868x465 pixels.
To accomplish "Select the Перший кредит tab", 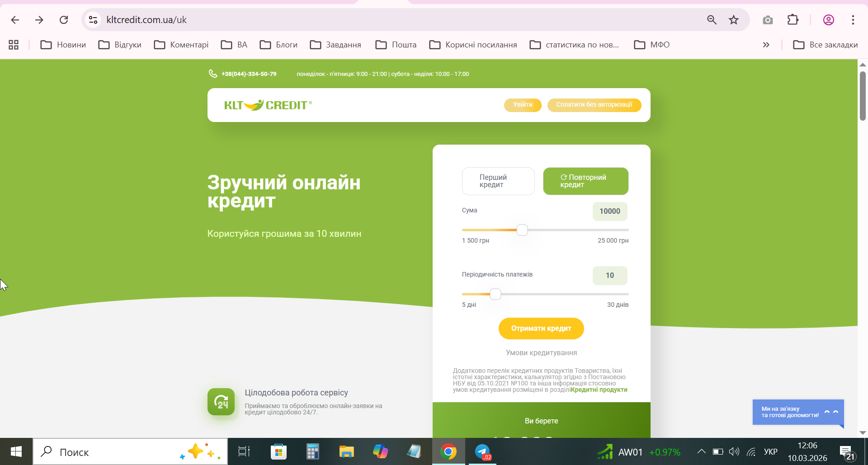I will pyautogui.click(x=498, y=181).
